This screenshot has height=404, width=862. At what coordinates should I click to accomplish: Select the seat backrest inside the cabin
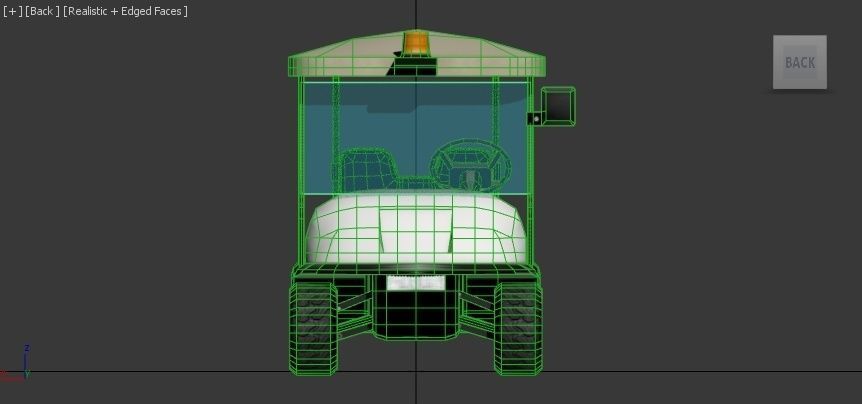pyautogui.click(x=367, y=169)
